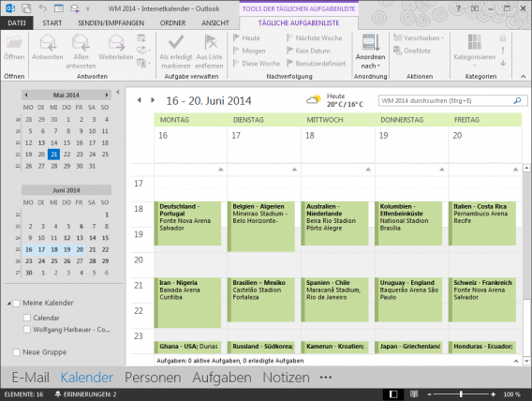Open the Kategorisieren dropdown
532x401 pixels.
pyautogui.click(x=474, y=50)
